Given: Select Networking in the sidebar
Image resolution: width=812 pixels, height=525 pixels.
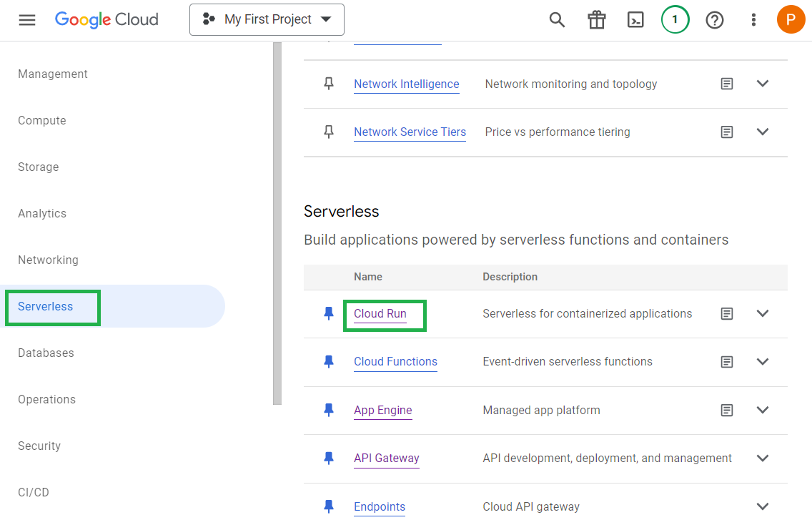Looking at the screenshot, I should click(48, 260).
